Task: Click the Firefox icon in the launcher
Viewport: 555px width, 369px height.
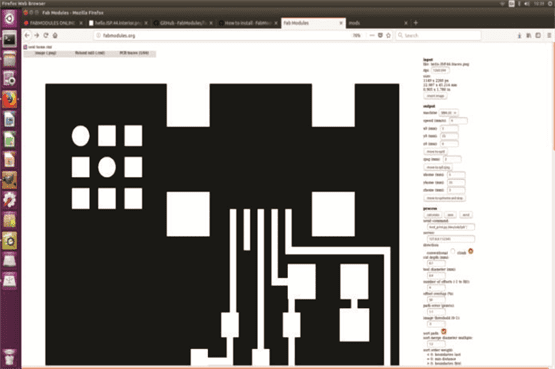Action: coord(10,99)
